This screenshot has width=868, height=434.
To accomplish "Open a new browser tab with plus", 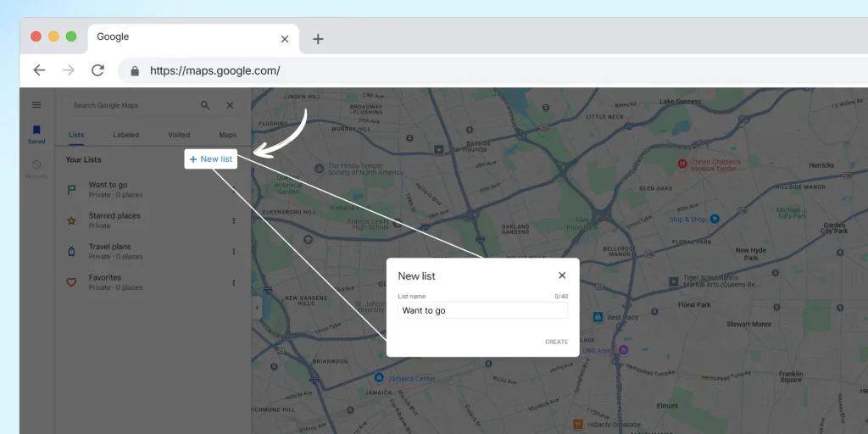I will pyautogui.click(x=318, y=39).
